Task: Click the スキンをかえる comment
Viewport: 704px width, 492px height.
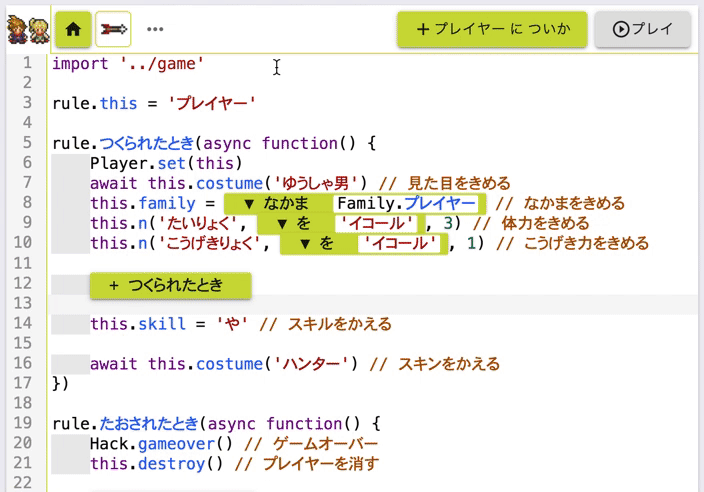Action: tap(435, 364)
